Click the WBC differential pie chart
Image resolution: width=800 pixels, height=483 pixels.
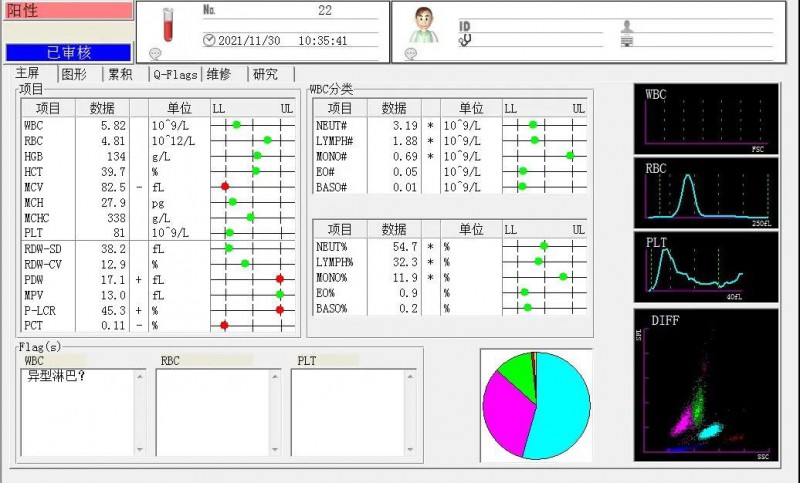point(536,405)
